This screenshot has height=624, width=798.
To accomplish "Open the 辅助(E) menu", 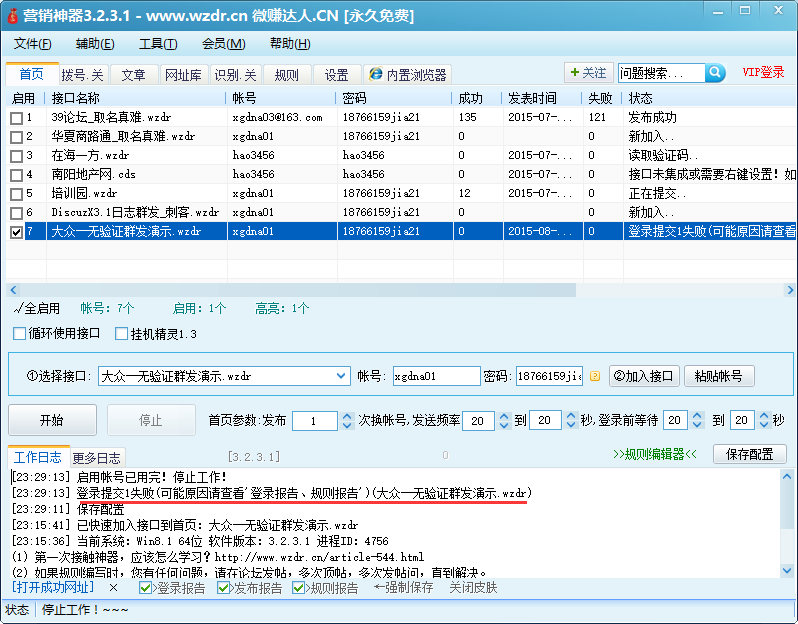I will pyautogui.click(x=95, y=44).
